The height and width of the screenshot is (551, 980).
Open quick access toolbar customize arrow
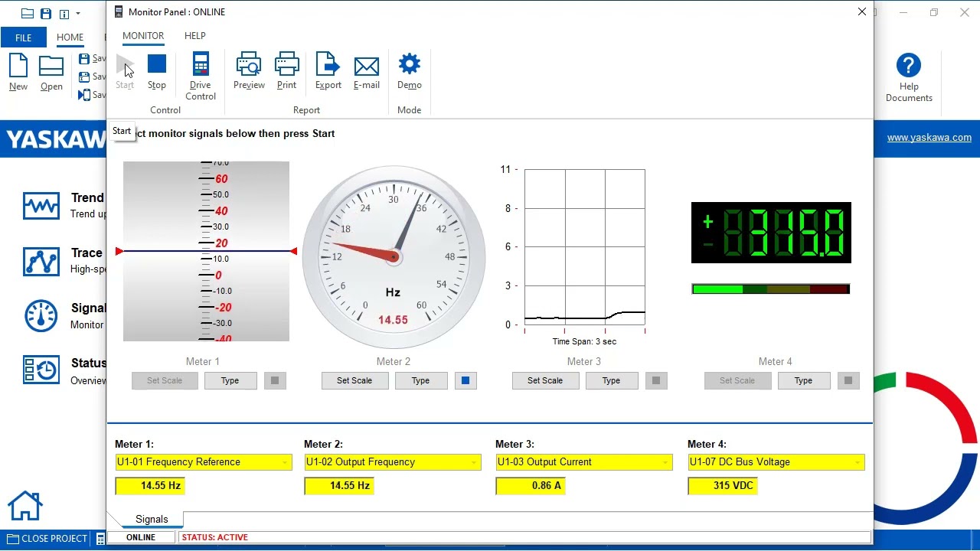pos(78,14)
